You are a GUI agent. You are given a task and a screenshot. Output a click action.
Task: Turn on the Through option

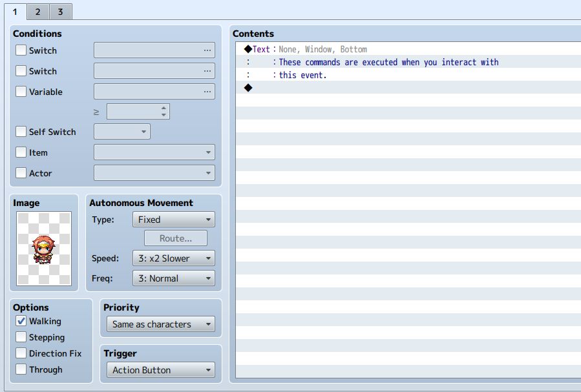pos(21,369)
